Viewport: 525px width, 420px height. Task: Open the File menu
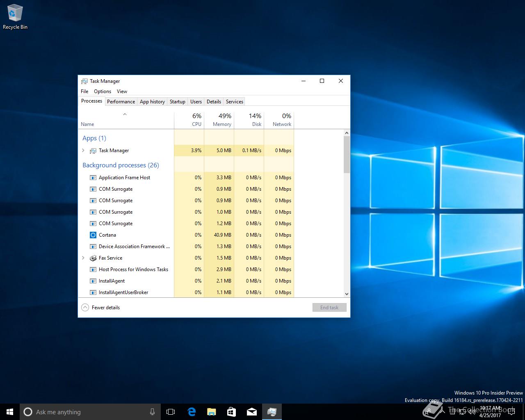coord(84,91)
